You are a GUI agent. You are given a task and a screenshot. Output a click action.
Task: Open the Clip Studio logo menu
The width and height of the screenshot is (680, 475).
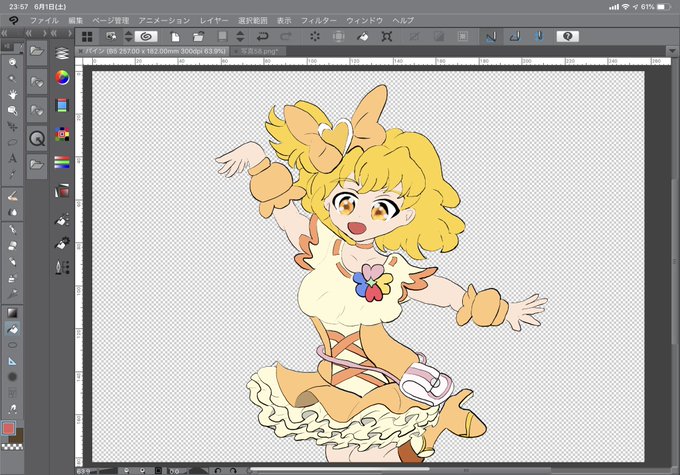coord(13,20)
